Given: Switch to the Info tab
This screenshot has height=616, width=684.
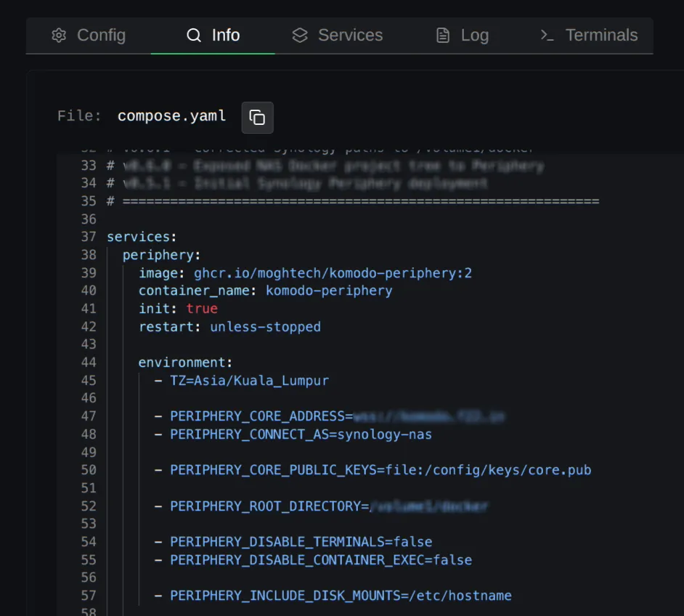Looking at the screenshot, I should coord(213,36).
